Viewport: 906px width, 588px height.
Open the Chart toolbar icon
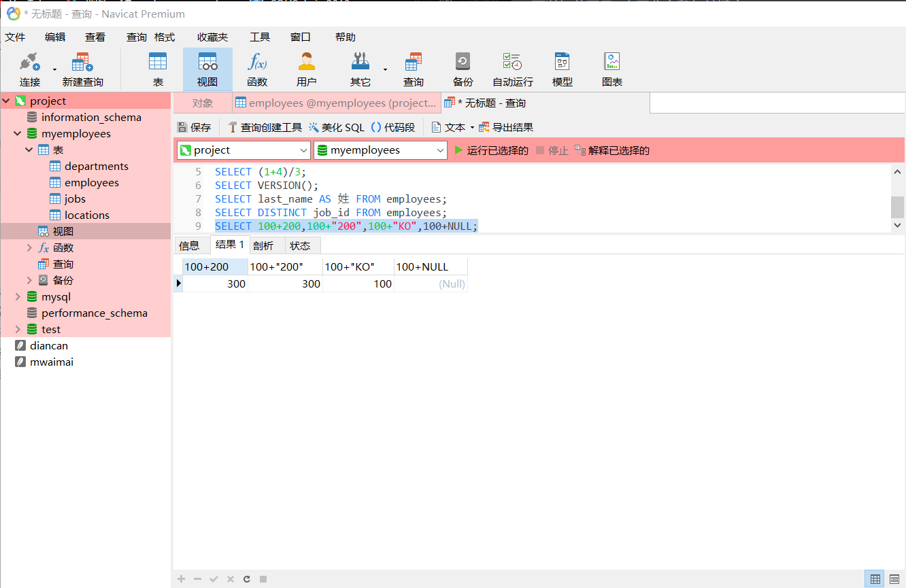click(612, 69)
